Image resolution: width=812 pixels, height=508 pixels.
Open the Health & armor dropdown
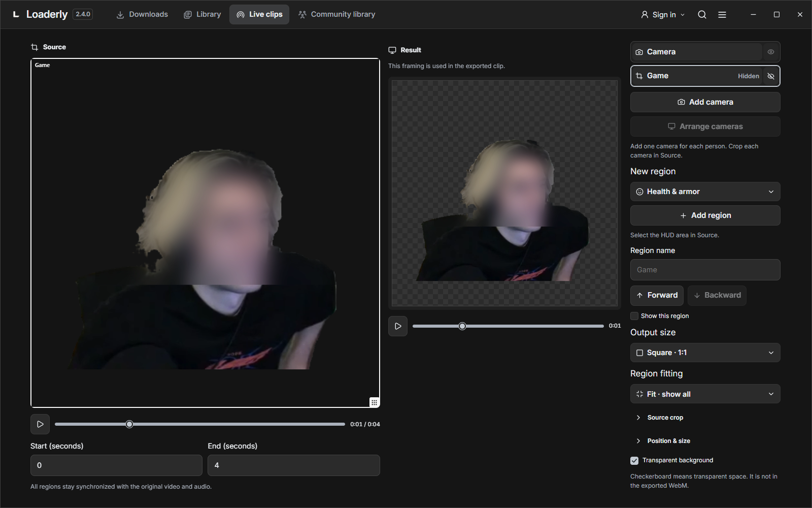point(705,192)
